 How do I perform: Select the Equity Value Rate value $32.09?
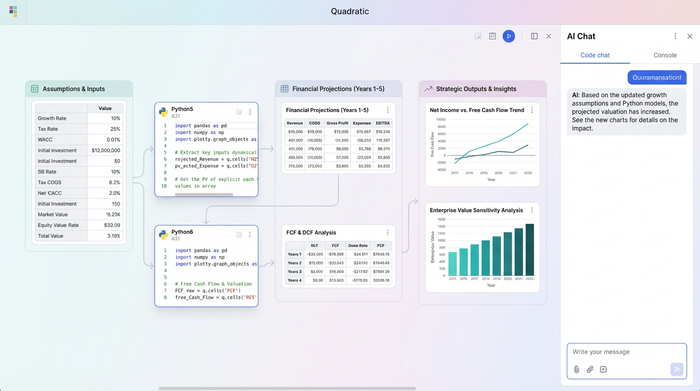pyautogui.click(x=112, y=225)
